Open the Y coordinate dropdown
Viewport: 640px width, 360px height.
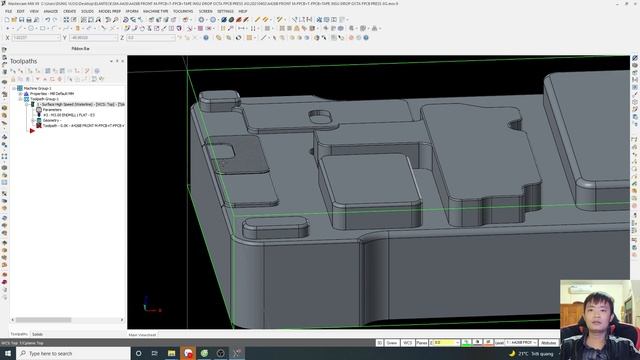[115, 37]
